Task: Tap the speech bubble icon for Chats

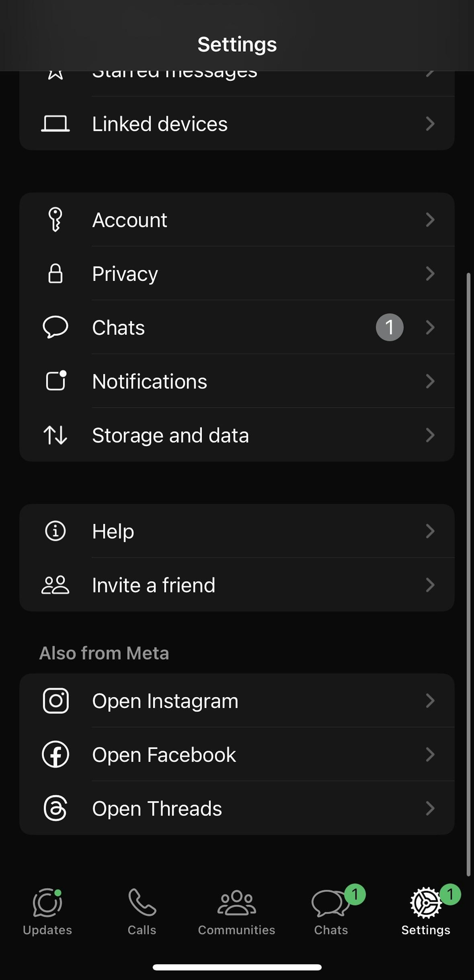Action: [55, 327]
